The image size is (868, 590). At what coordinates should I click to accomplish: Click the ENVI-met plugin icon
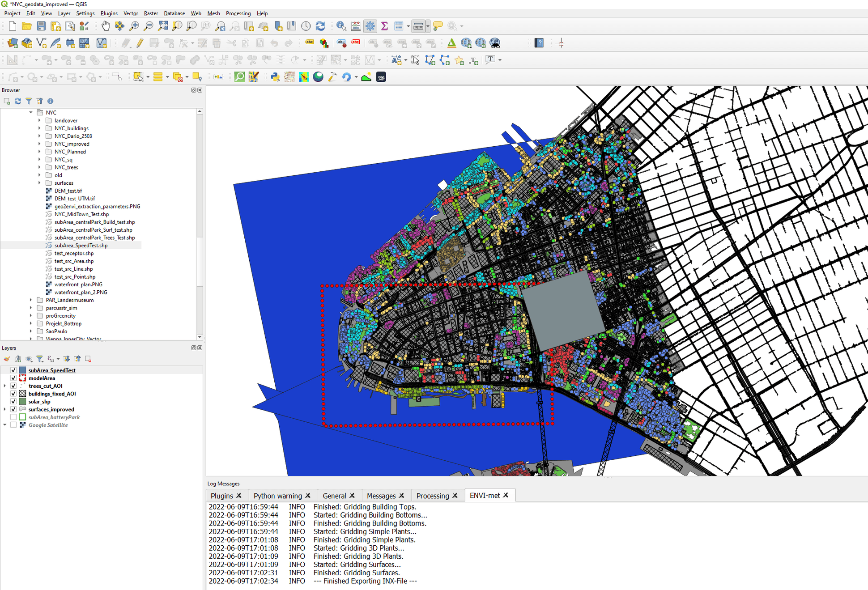click(381, 77)
